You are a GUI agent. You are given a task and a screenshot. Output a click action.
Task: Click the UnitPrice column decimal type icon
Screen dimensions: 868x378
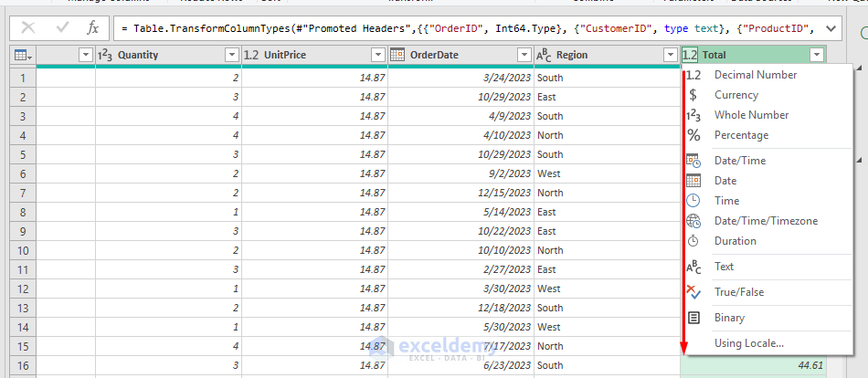coord(251,55)
